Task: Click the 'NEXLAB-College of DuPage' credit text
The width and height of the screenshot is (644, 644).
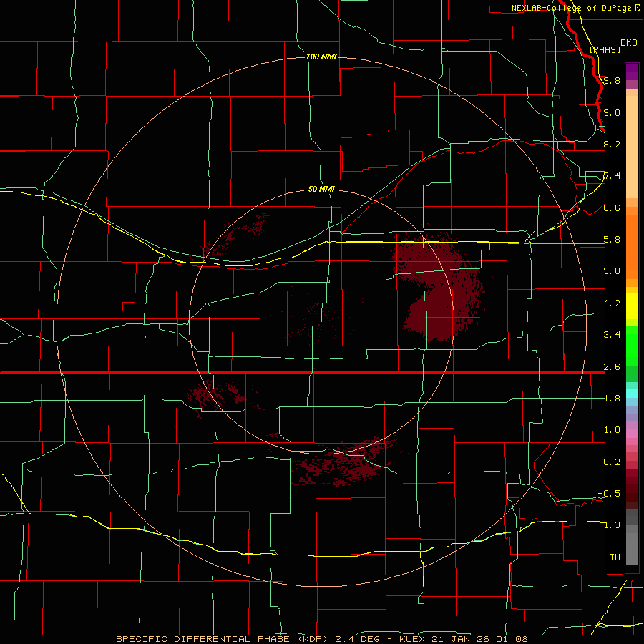Action: (x=571, y=8)
